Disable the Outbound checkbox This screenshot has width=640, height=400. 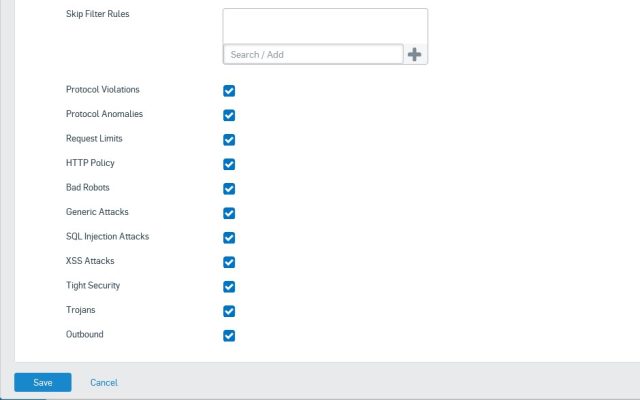pyautogui.click(x=229, y=336)
